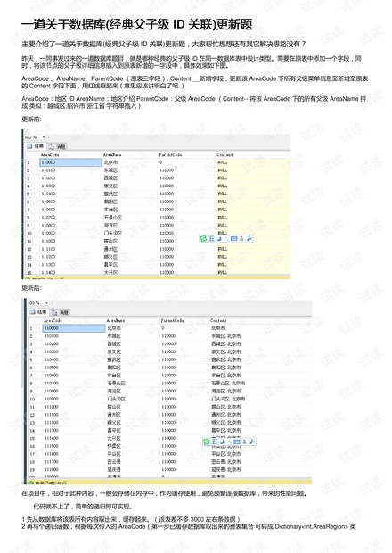Toggle the moon half-width icon in the after-update grid
The width and height of the screenshot is (392, 553).
pos(222,442)
